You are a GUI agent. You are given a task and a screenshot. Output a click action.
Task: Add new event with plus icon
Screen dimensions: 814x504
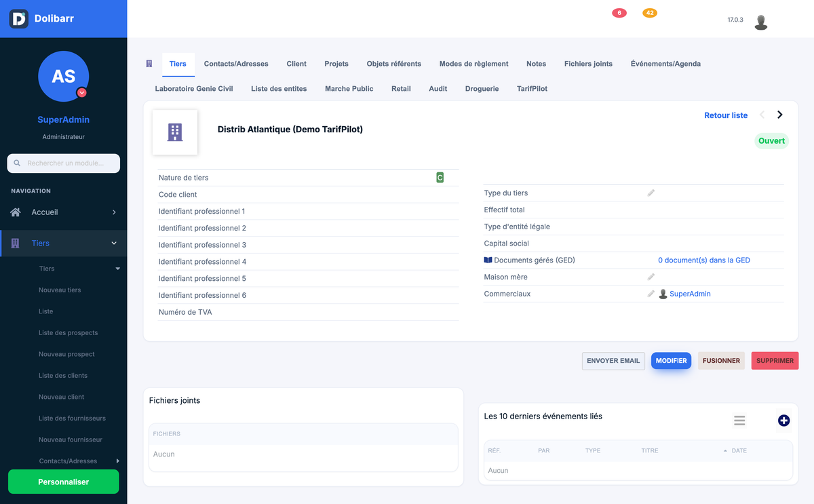pyautogui.click(x=783, y=421)
